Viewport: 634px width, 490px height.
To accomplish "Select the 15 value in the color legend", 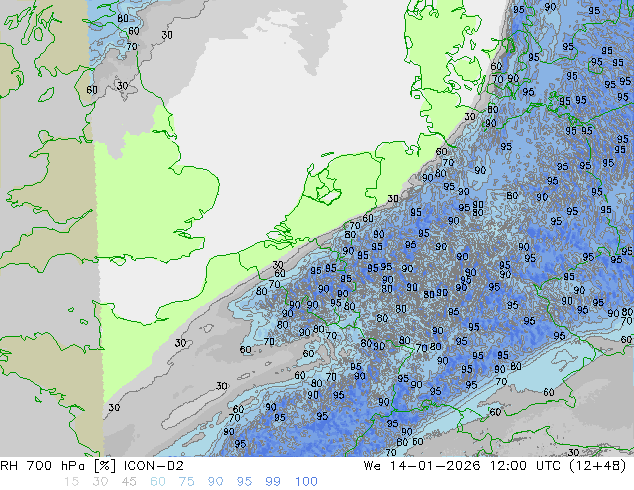I will pos(71,482).
